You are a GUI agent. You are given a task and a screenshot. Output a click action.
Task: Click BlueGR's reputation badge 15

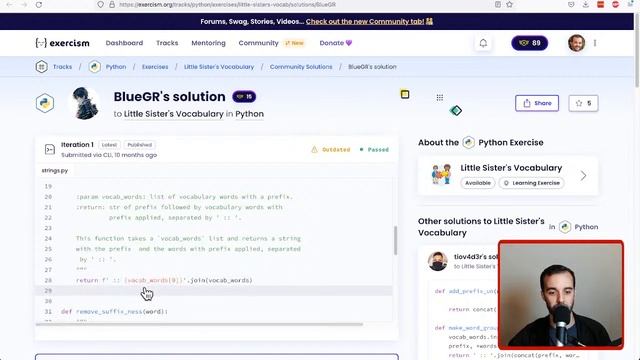[244, 97]
